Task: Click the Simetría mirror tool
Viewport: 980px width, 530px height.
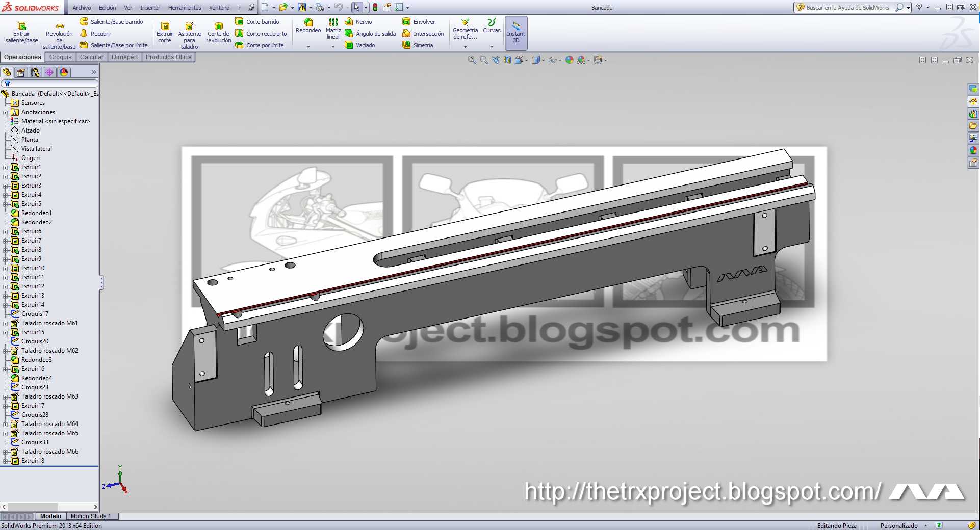Action: 418,45
